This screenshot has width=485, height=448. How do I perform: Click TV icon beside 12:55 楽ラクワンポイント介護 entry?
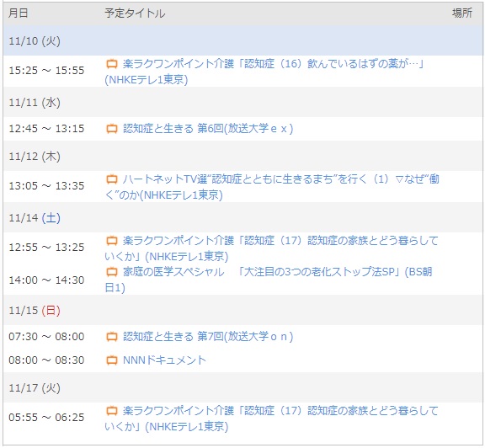(x=112, y=241)
